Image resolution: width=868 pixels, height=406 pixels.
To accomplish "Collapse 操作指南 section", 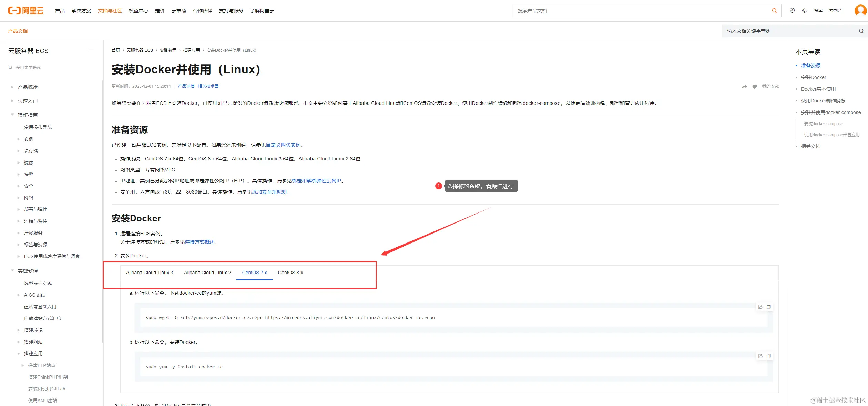I will pyautogui.click(x=12, y=115).
